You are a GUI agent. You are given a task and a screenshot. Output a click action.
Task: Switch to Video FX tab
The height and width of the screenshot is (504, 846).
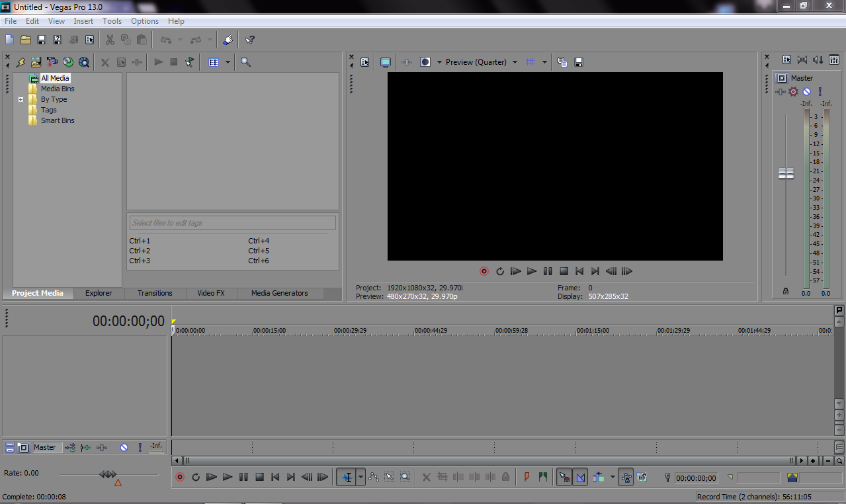pyautogui.click(x=211, y=293)
